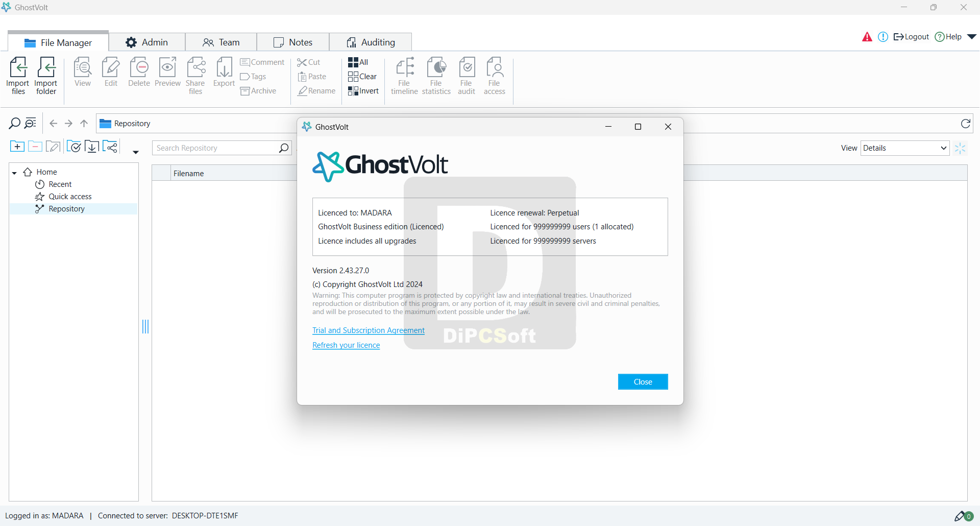Open the File audit tool
The height and width of the screenshot is (526, 980).
click(x=467, y=76)
